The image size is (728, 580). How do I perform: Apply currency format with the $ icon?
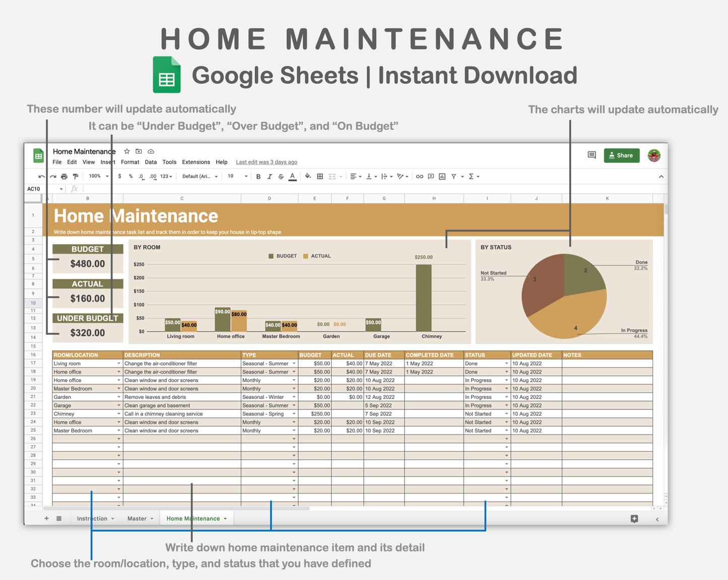click(x=120, y=176)
